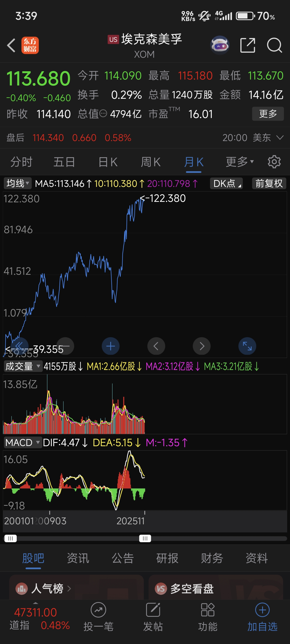Go back using the left arrow

(x=11, y=45)
